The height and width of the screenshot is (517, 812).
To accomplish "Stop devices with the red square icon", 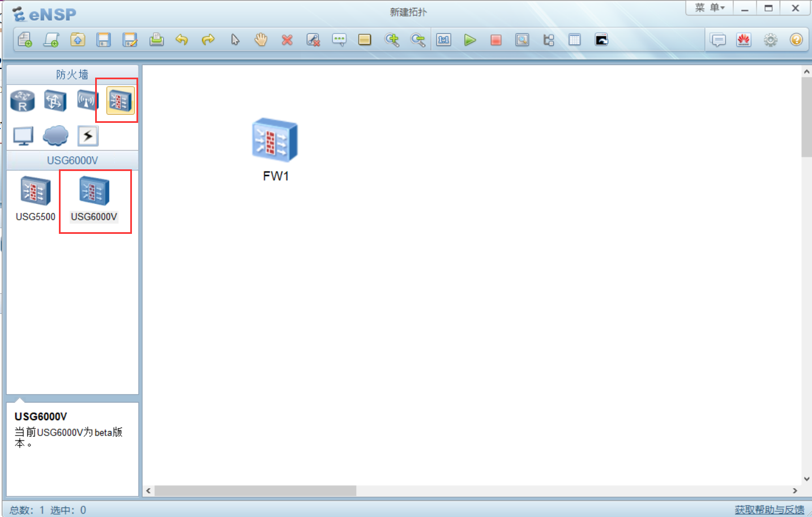I will pyautogui.click(x=496, y=40).
